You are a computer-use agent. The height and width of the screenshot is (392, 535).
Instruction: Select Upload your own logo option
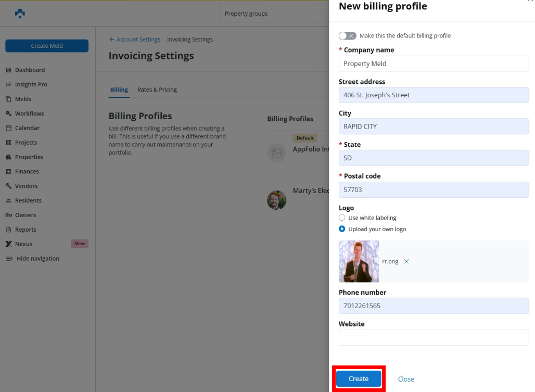[342, 229]
